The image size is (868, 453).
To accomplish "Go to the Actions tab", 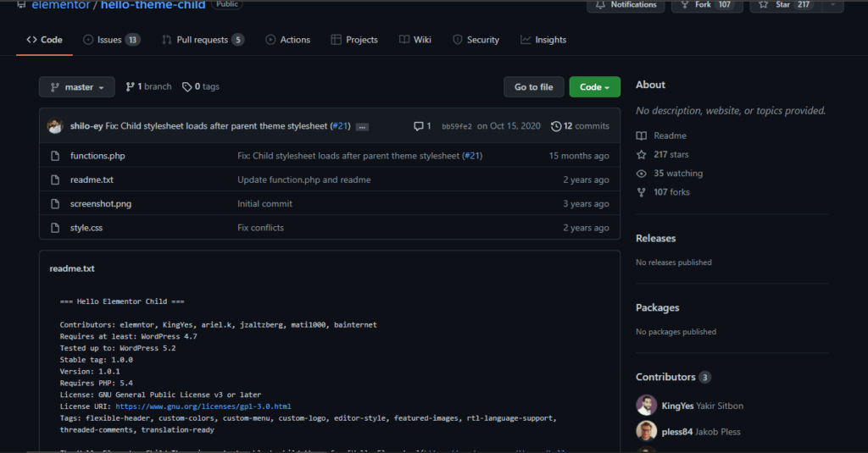I will click(288, 40).
